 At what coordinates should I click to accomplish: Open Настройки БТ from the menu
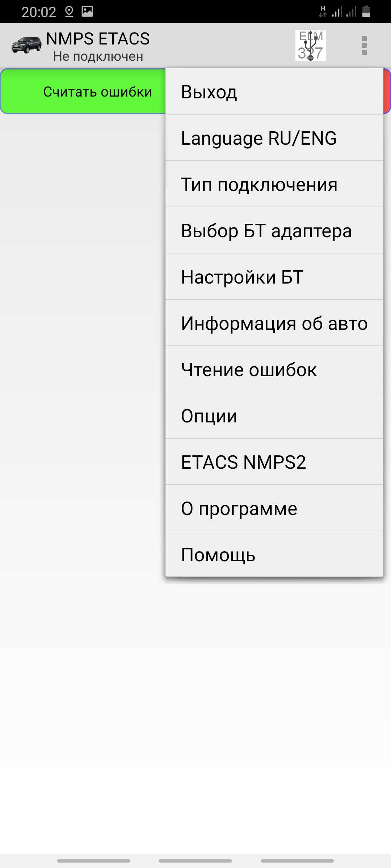(274, 277)
